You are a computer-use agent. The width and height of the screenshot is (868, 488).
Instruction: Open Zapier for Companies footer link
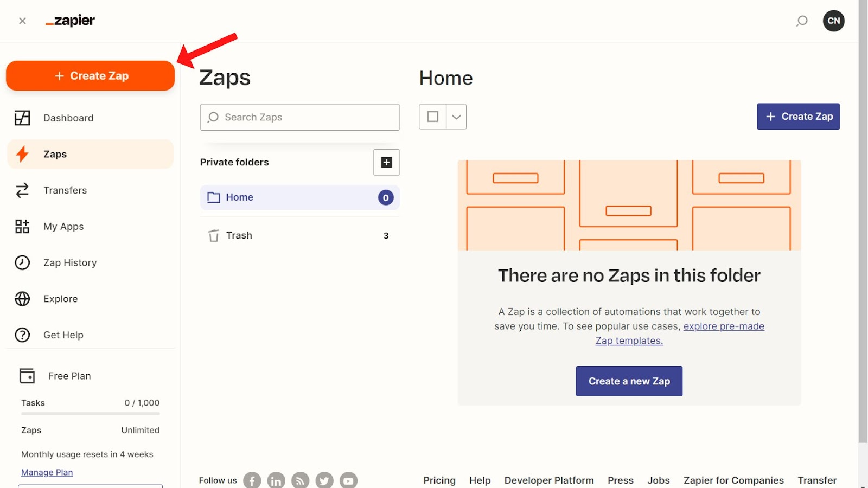(733, 480)
